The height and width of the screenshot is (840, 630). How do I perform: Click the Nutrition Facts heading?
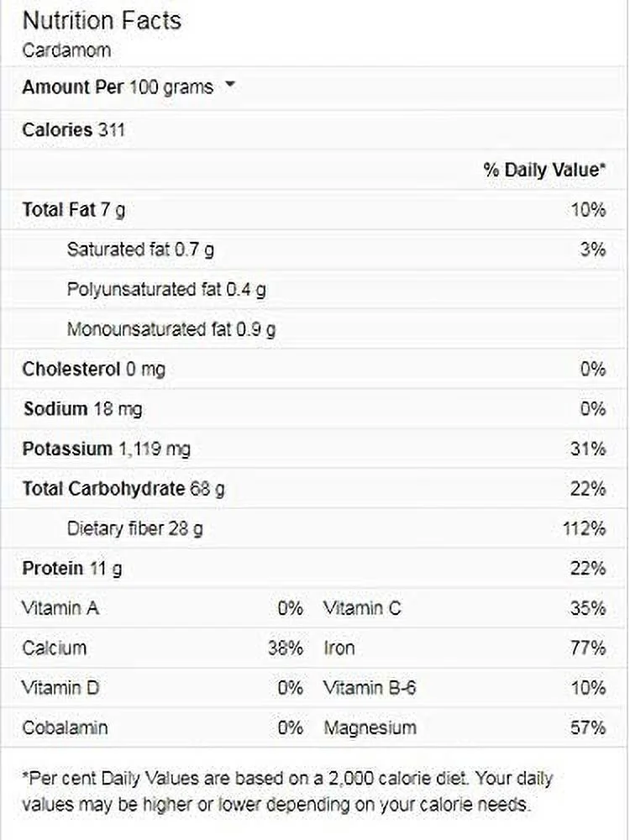(x=102, y=21)
